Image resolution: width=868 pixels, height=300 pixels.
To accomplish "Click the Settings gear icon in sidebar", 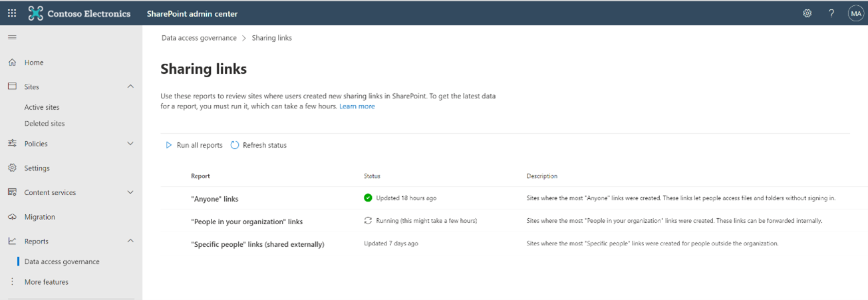I will (12, 168).
